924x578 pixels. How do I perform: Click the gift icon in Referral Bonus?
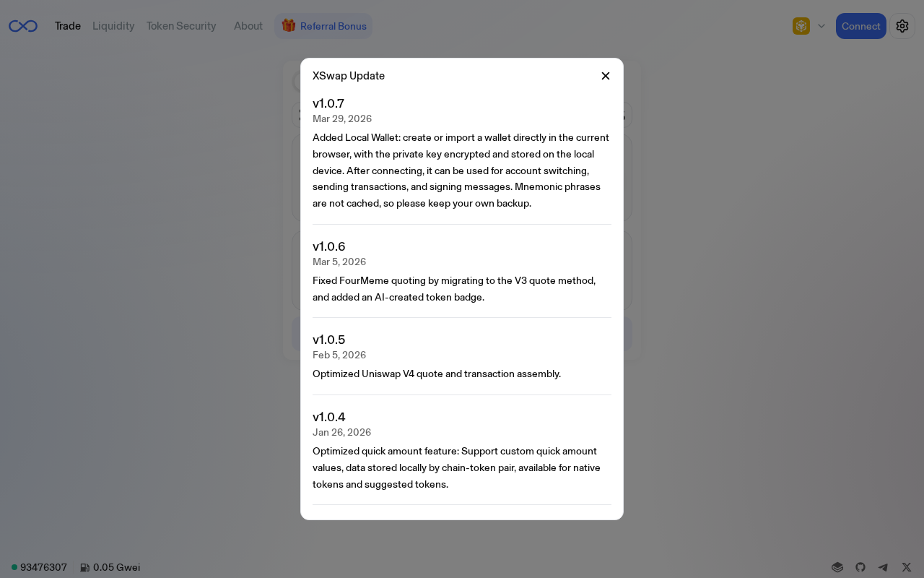click(x=289, y=25)
